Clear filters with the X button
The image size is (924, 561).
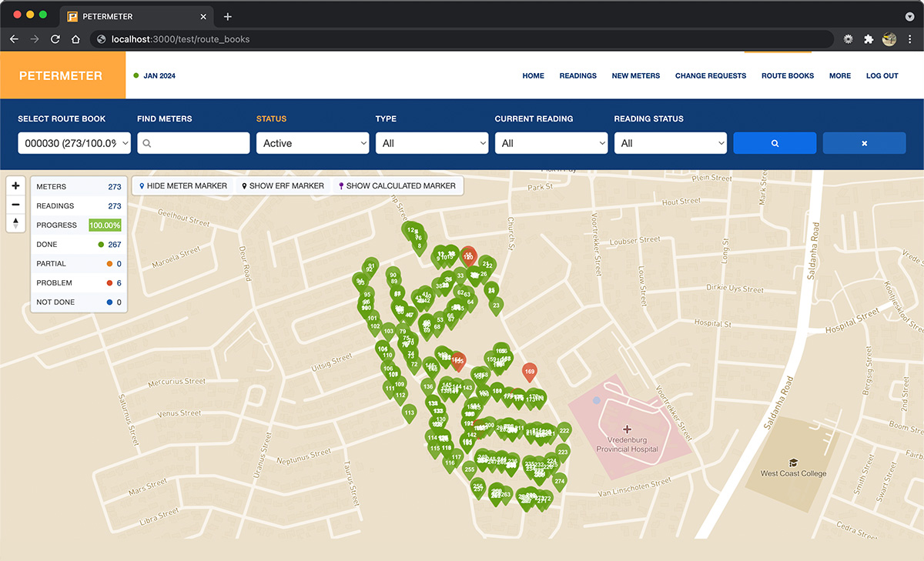tap(864, 143)
